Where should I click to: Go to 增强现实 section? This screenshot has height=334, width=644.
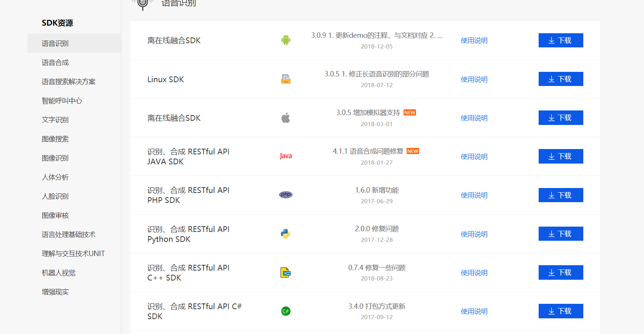[55, 292]
